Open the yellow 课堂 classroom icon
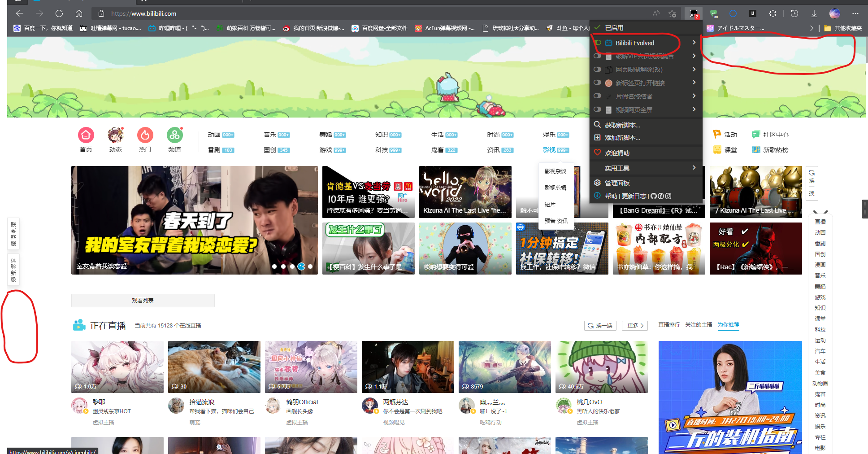 pos(717,149)
